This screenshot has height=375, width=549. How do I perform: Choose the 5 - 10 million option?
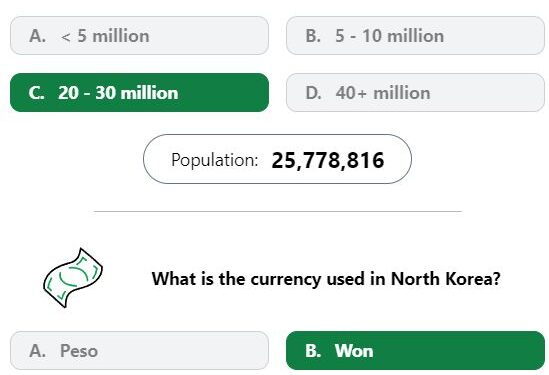pos(415,36)
